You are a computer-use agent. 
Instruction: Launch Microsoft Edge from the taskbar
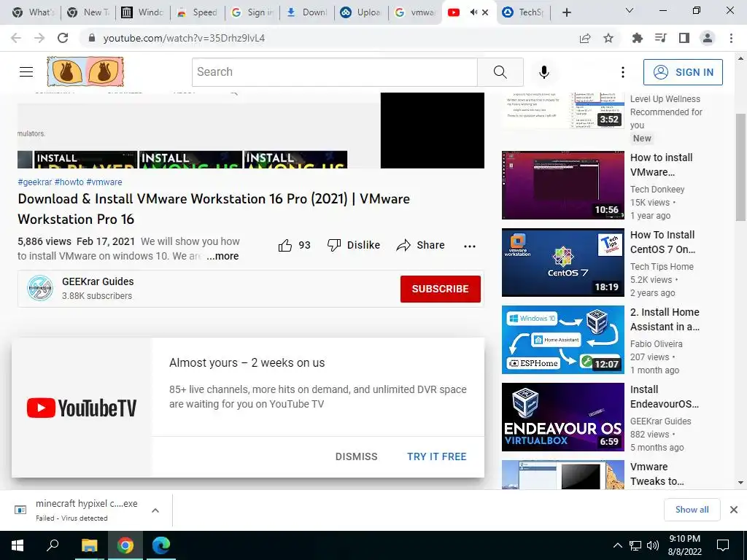161,545
